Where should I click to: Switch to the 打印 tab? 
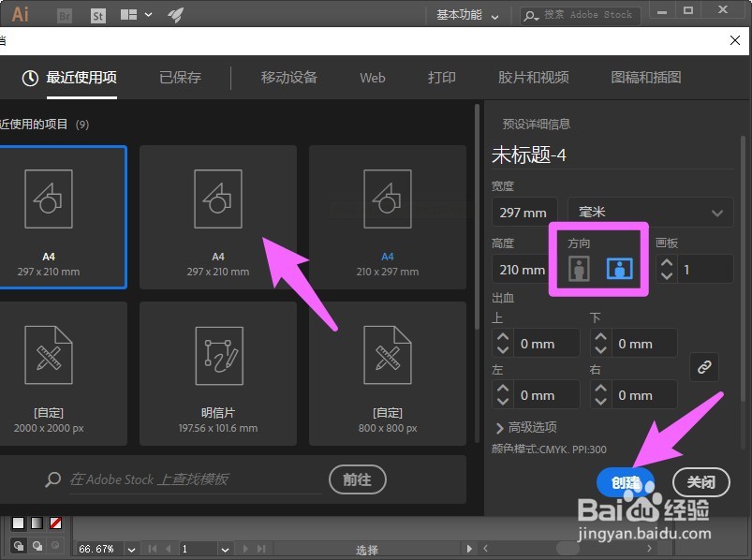441,78
